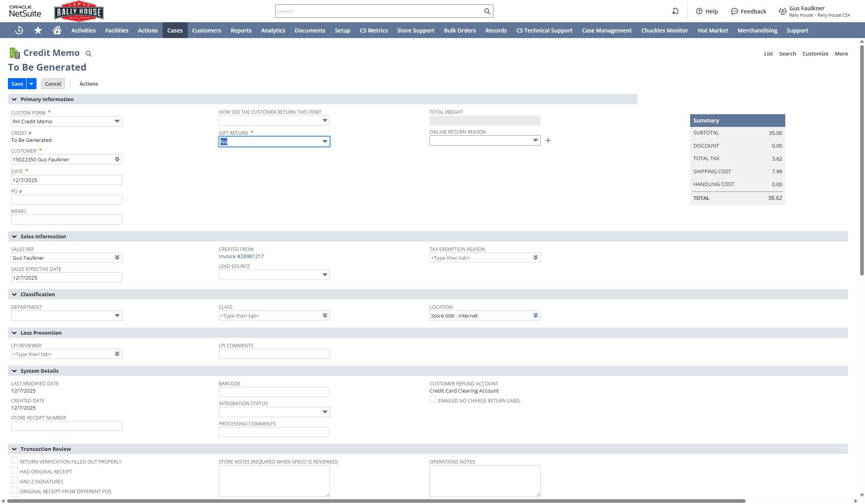865x504 pixels.
Task: Open the role switcher icon by Gus Faulkner
Action: 783,11
